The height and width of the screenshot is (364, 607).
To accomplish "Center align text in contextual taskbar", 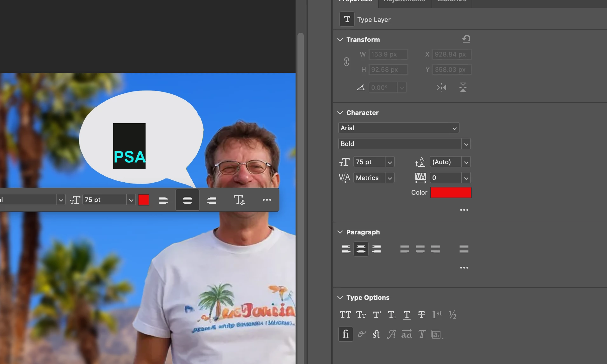I will tap(188, 200).
